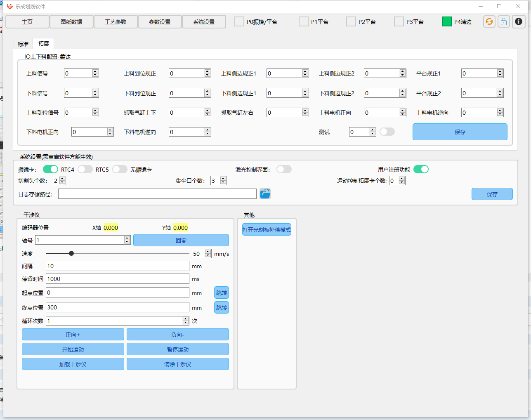Toggle the P2平台 checkbox

point(351,21)
